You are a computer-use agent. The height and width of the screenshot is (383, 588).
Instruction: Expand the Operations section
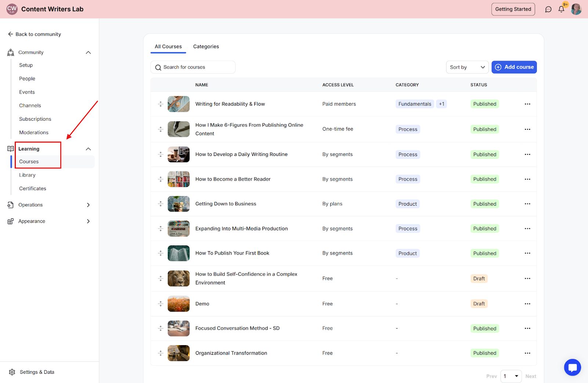(88, 205)
